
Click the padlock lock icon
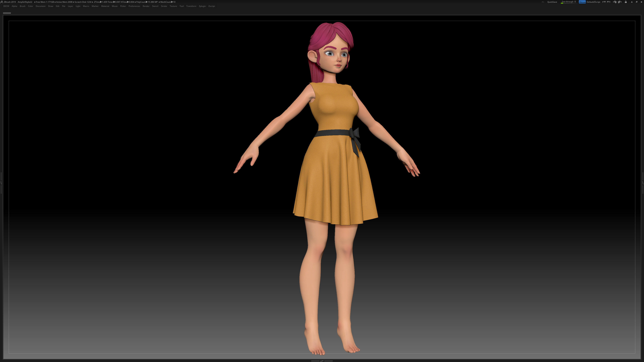coord(626,2)
